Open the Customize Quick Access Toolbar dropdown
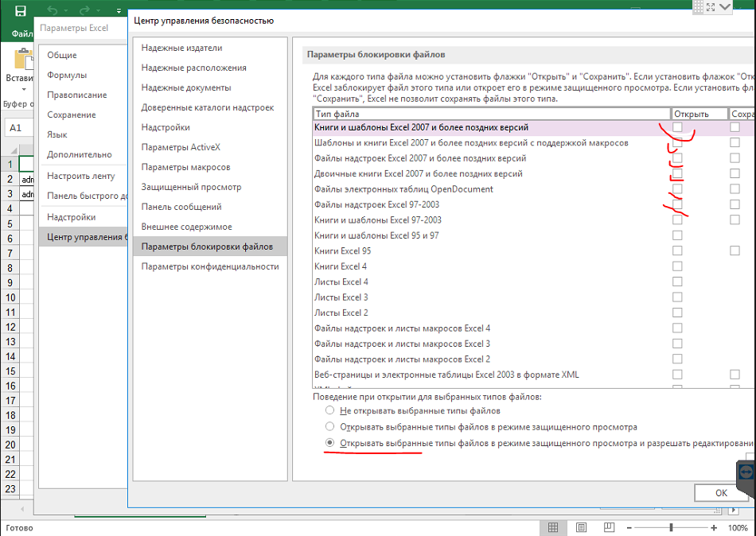Viewport: 756px width, 536px height. [117, 12]
